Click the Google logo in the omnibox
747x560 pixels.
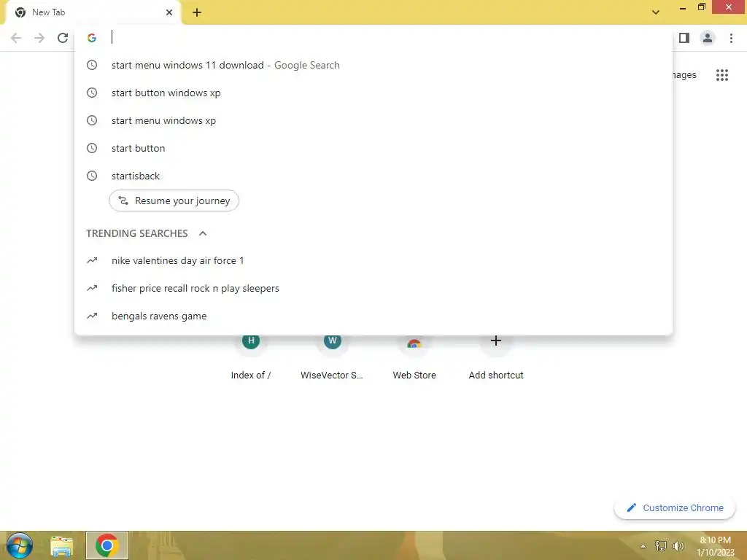coord(92,38)
